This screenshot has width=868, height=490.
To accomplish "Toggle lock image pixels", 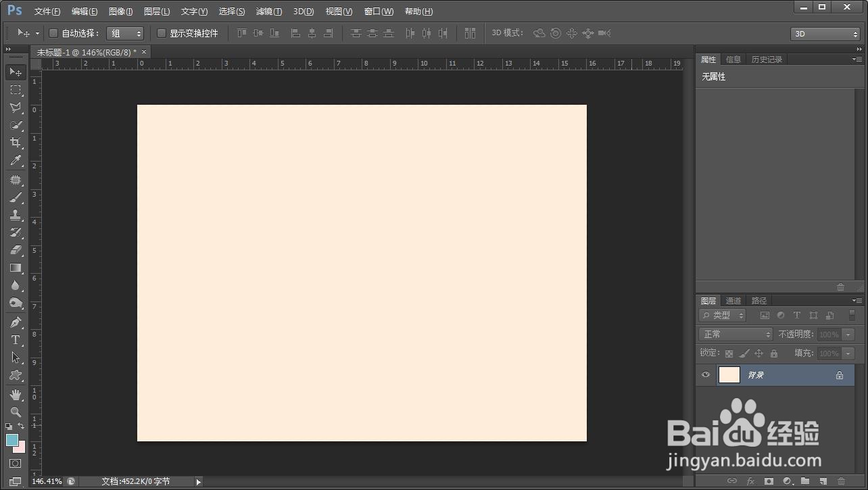I will click(x=744, y=353).
